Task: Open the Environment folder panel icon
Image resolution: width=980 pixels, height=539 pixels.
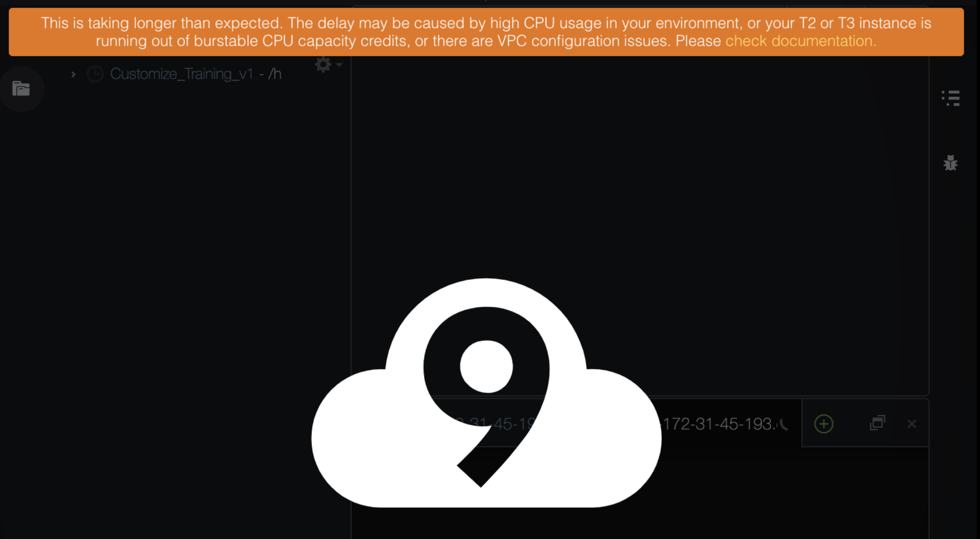Action: point(21,89)
